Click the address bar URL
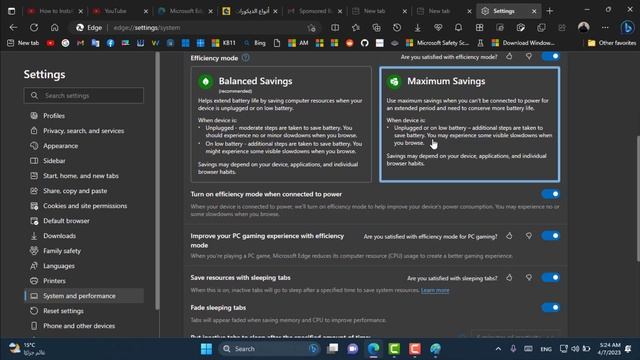The height and width of the screenshot is (360, 640). [147, 28]
